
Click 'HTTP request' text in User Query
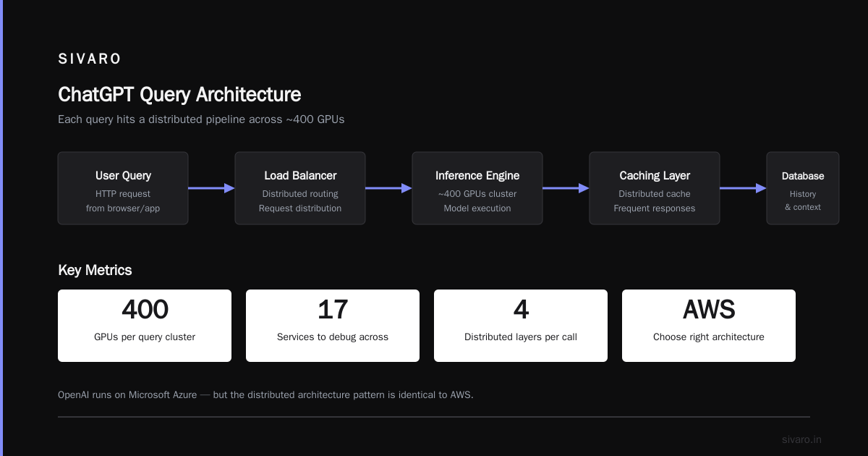[123, 194]
